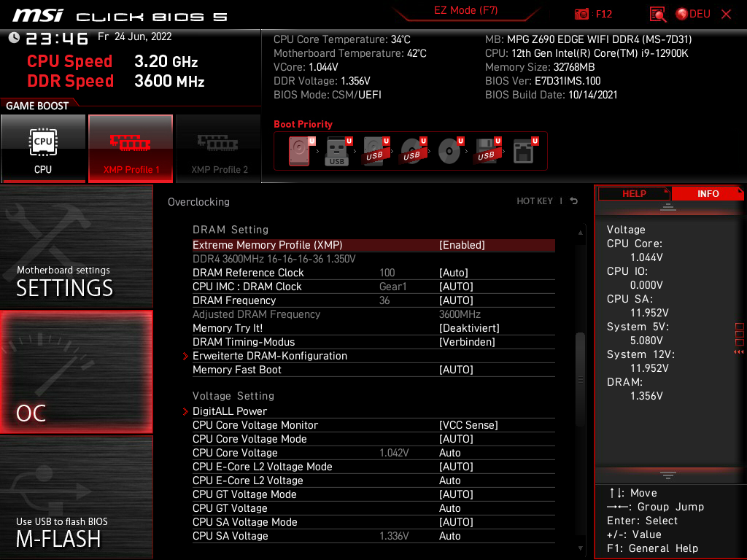Click the GAME BOOST label
Image resolution: width=747 pixels, height=560 pixels.
pos(37,106)
